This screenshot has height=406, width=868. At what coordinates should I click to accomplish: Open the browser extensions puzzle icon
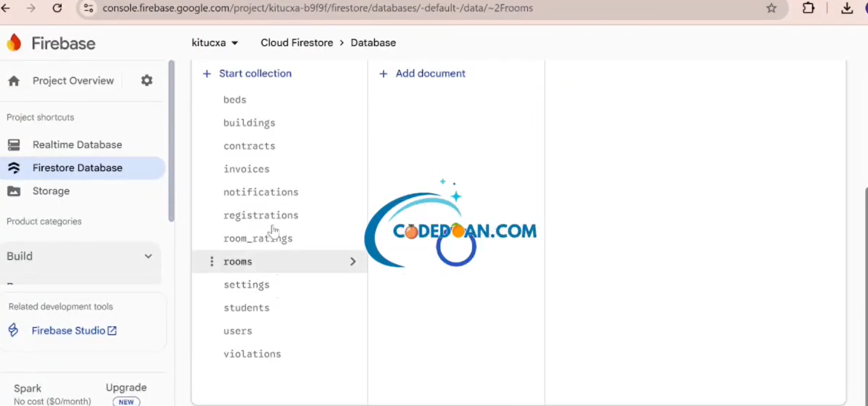pyautogui.click(x=808, y=8)
